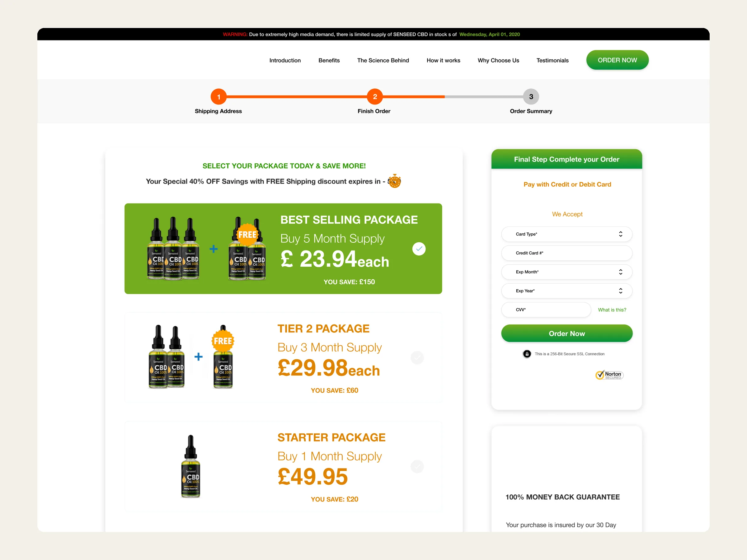This screenshot has width=747, height=560.
Task: Click the orange countdown stopwatch icon
Action: click(x=394, y=181)
